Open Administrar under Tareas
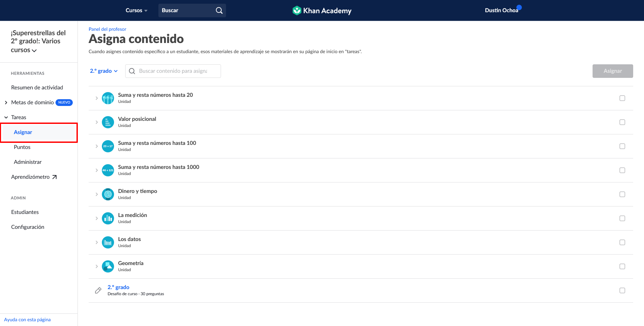Image resolution: width=644 pixels, height=326 pixels. [x=28, y=162]
